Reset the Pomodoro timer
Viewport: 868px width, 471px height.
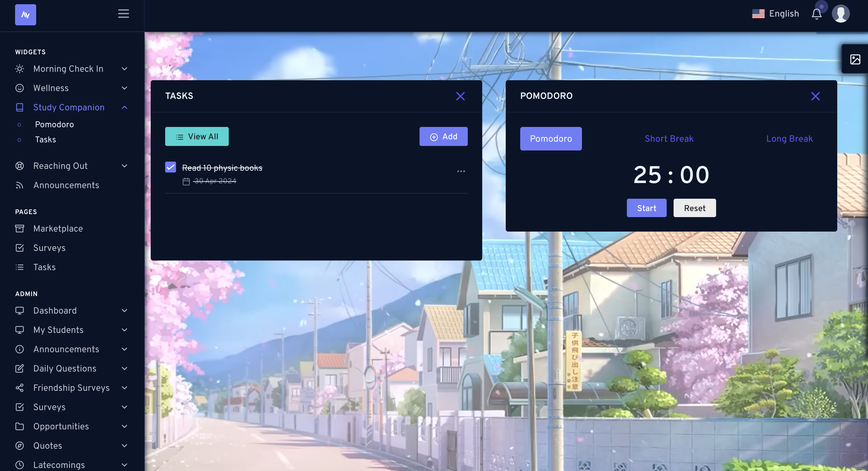pos(695,208)
